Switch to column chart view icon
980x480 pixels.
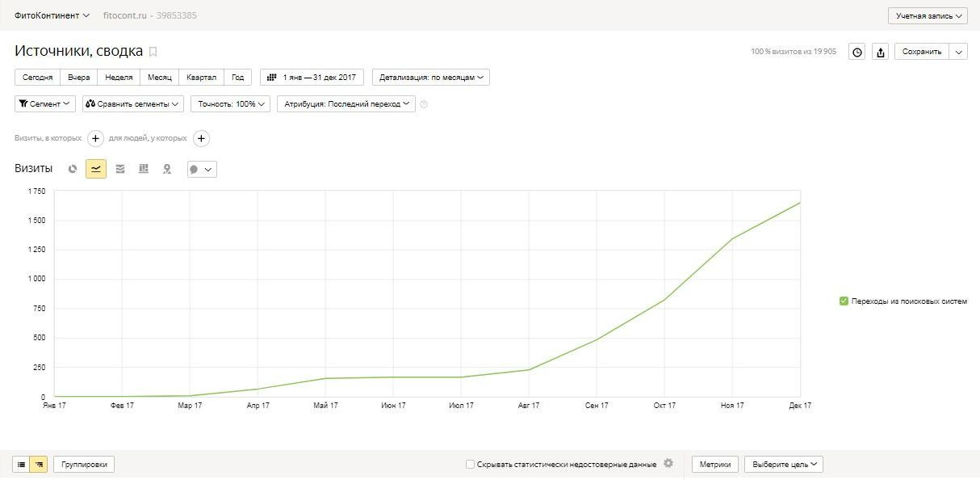tap(144, 169)
